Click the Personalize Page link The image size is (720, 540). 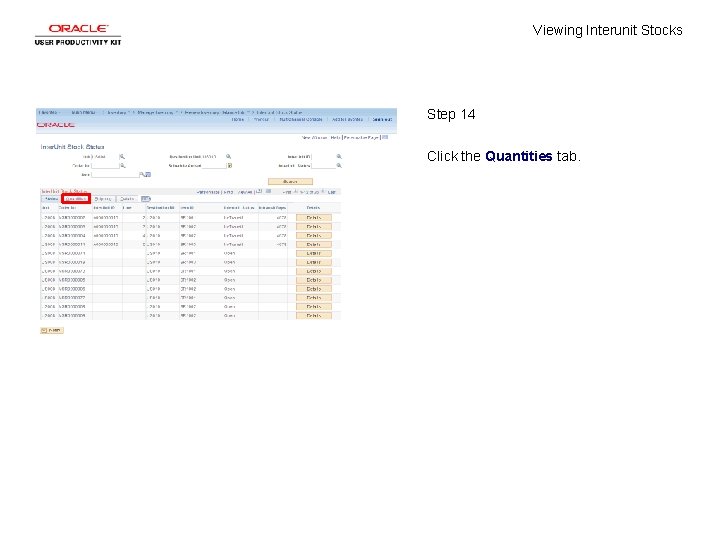pyautogui.click(x=361, y=137)
